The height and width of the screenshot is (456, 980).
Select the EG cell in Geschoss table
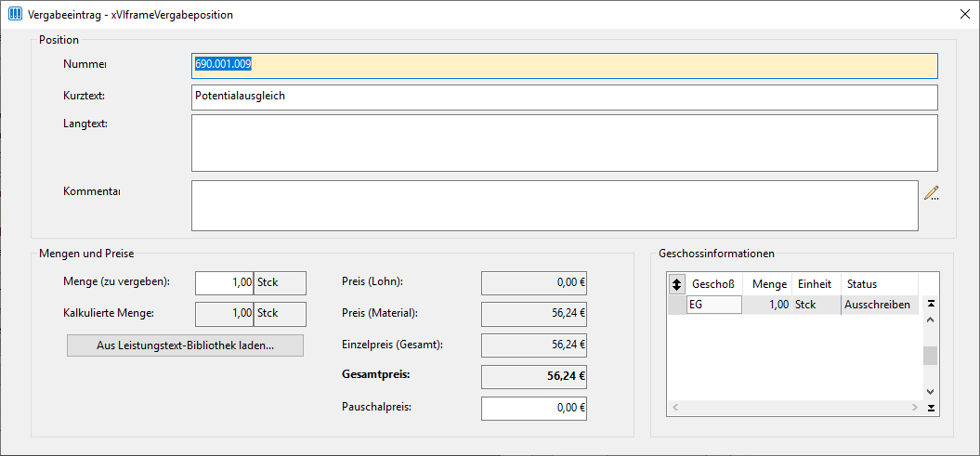pyautogui.click(x=713, y=305)
